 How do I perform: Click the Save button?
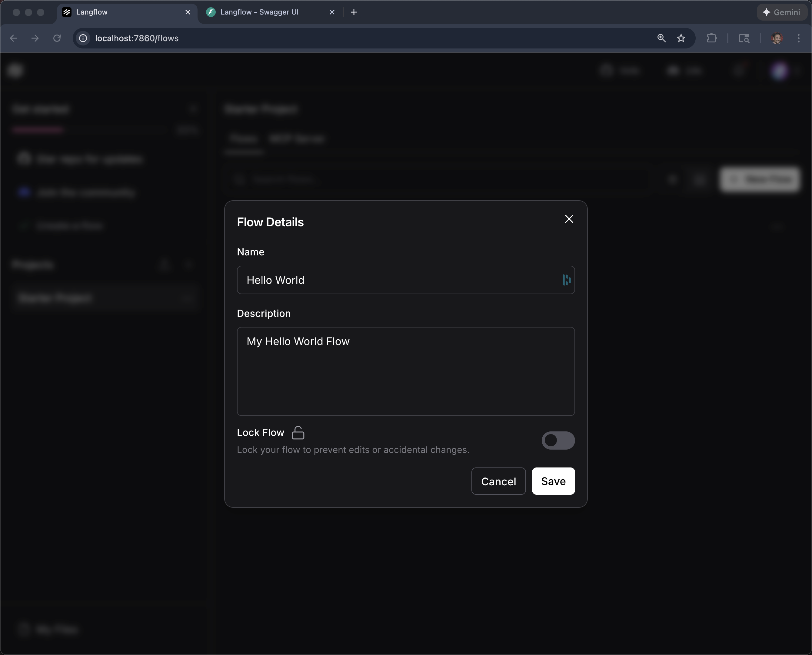click(553, 481)
